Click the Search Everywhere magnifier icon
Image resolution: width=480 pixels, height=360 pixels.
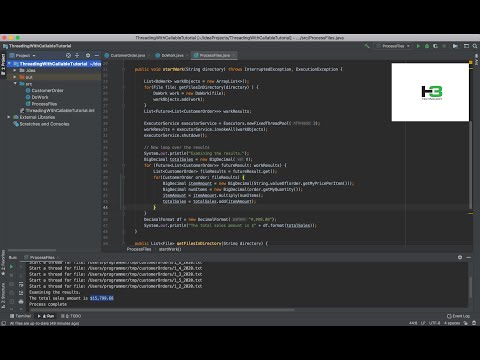(475, 46)
